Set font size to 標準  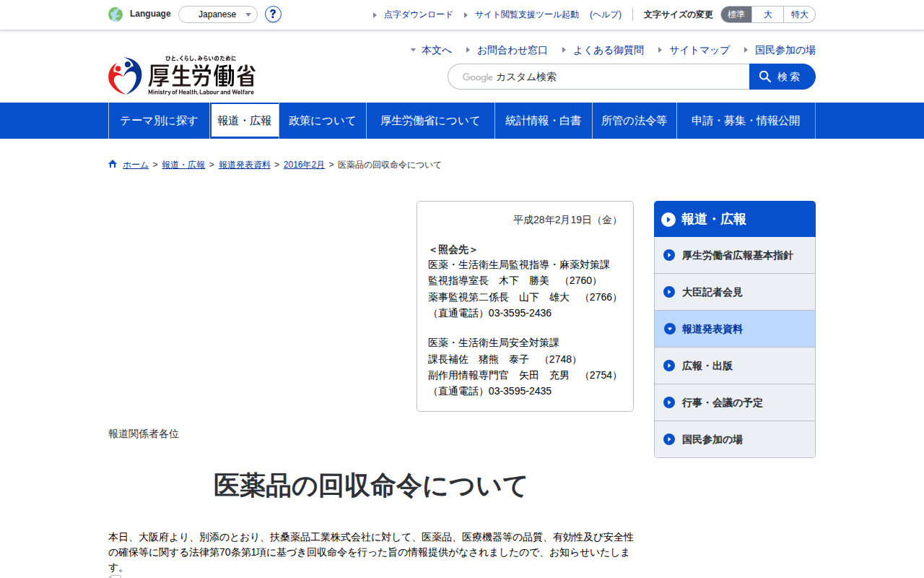click(x=736, y=14)
